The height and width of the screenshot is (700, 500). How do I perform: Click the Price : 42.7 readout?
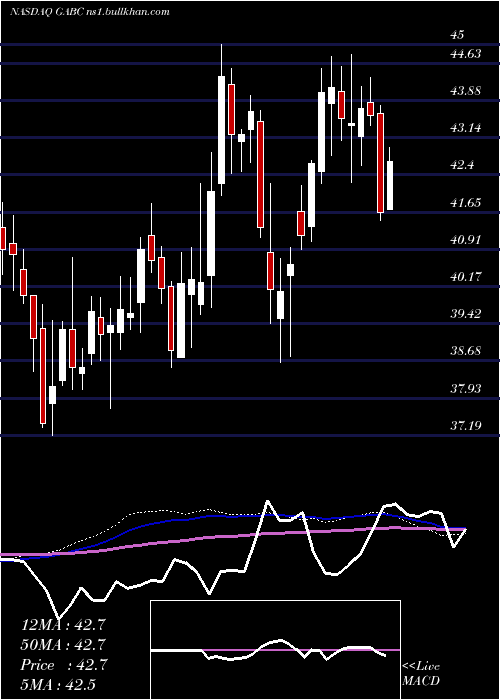click(63, 665)
